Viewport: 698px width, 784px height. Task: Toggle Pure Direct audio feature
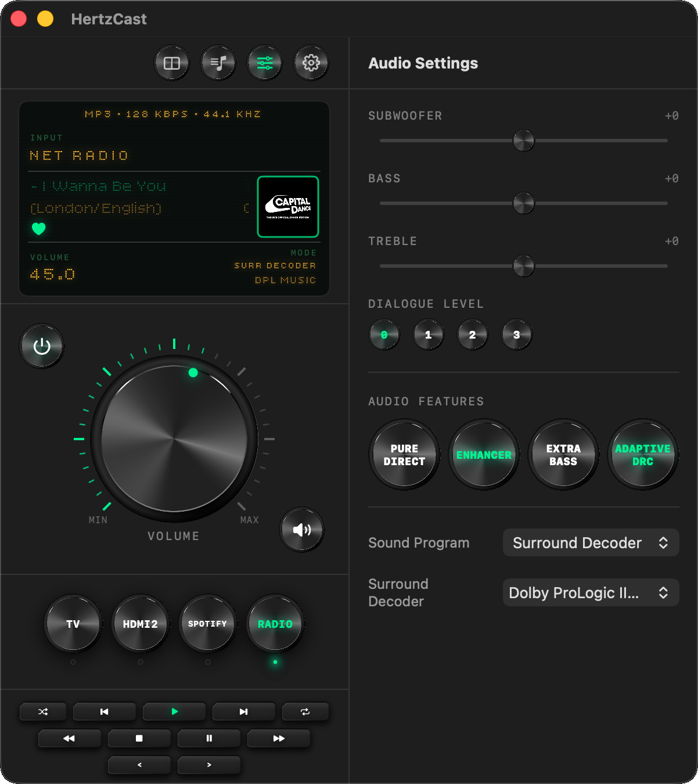pos(404,455)
